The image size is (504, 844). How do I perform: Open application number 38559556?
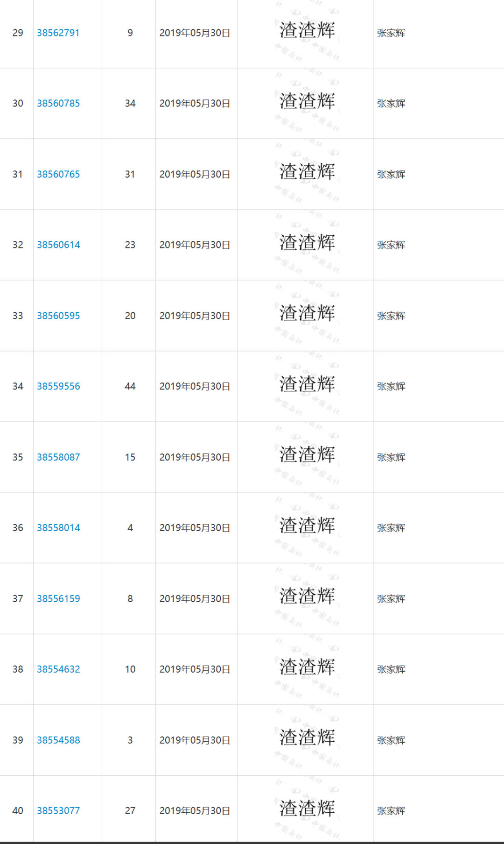(58, 386)
